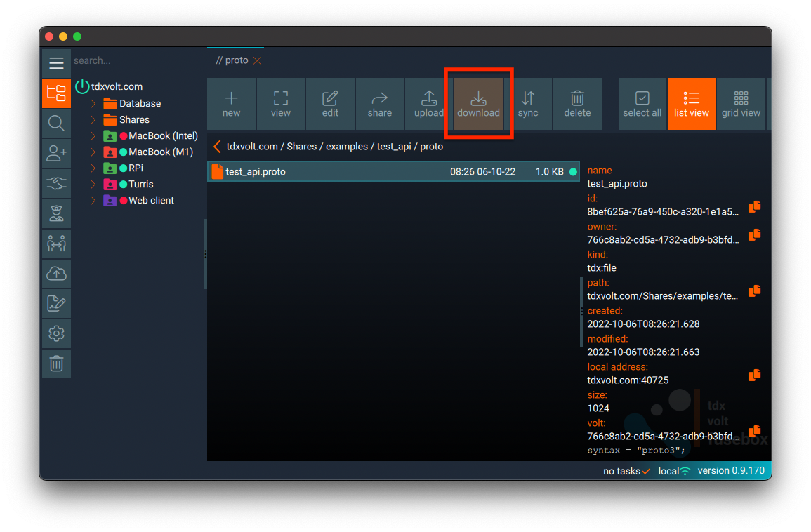Open the test_api breadcrumb
This screenshot has height=532, width=811.
pyautogui.click(x=394, y=147)
